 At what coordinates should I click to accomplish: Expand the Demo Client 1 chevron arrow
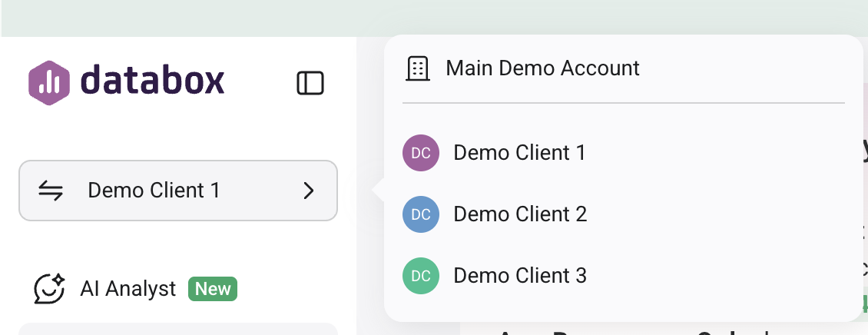click(309, 191)
